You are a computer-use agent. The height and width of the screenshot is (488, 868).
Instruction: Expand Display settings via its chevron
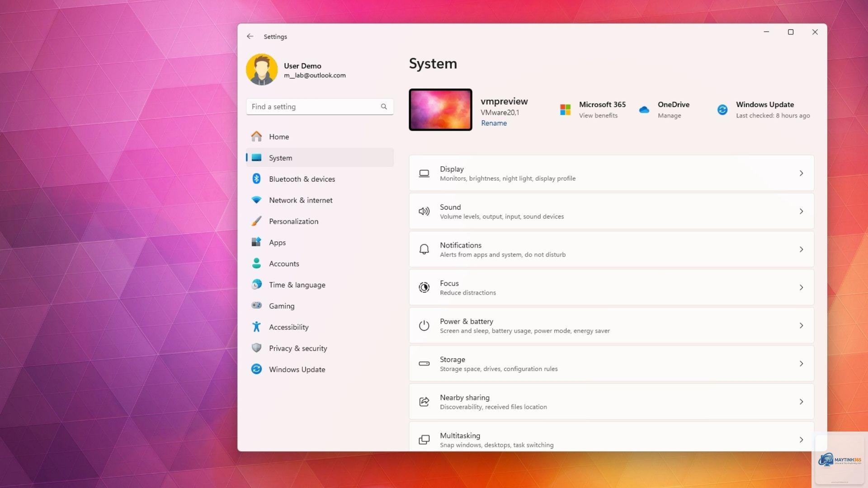(x=801, y=173)
